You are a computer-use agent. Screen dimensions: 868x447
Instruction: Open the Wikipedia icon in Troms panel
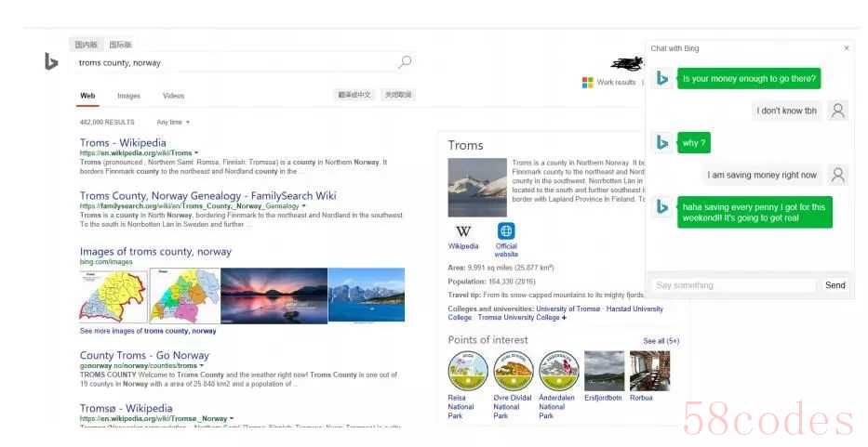pyautogui.click(x=462, y=232)
